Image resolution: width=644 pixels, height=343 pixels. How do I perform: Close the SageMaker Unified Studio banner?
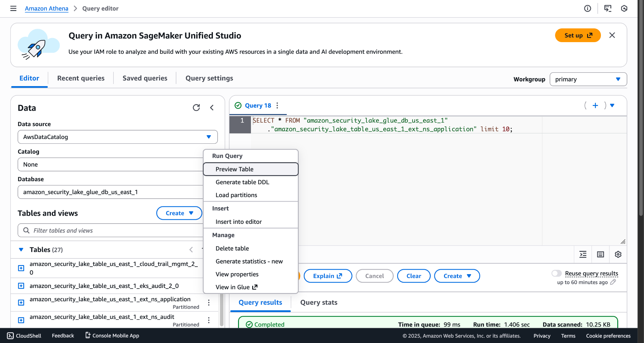click(x=612, y=35)
